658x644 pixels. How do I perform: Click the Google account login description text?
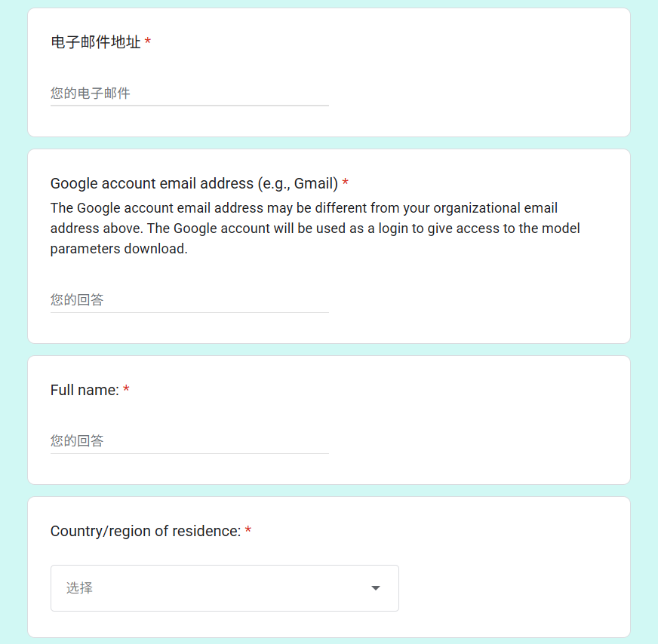(315, 228)
